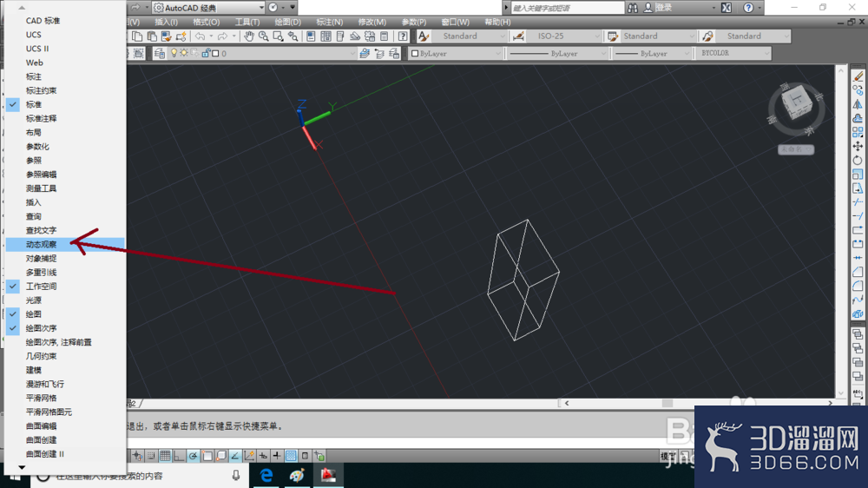Open the 未命名 UCS dropdown under ViewCube
Viewport: 868px width, 488px height.
[x=796, y=149]
